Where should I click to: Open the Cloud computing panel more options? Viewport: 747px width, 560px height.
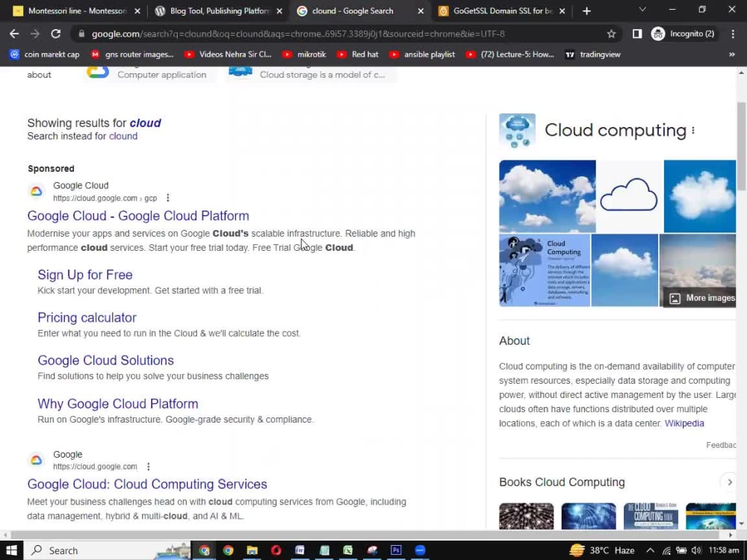[693, 131]
